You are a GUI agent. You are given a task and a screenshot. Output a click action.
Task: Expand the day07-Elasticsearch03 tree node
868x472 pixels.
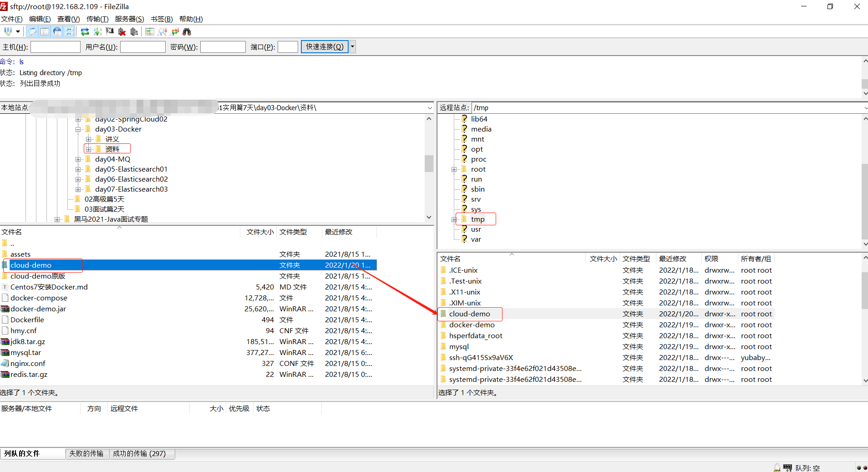[78, 189]
